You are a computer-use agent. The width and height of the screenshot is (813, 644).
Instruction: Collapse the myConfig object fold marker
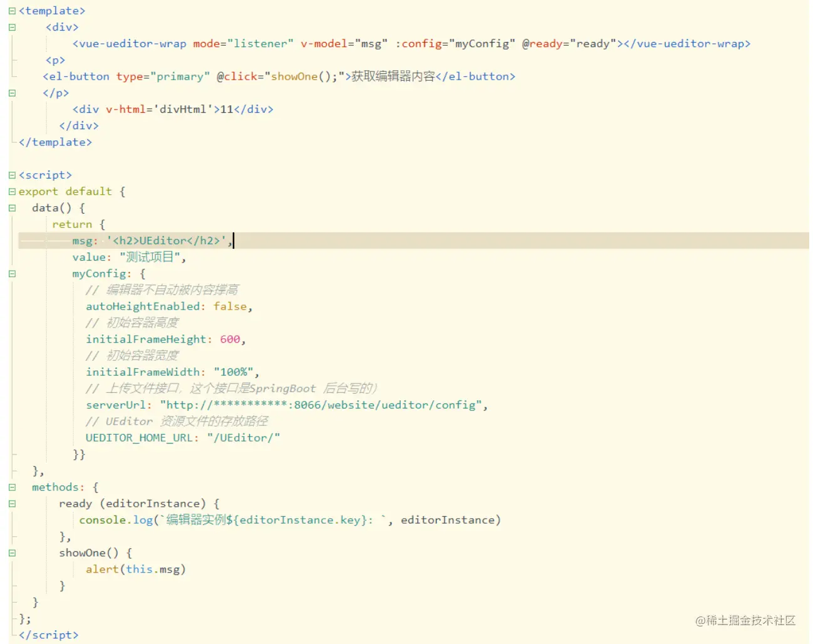[12, 274]
